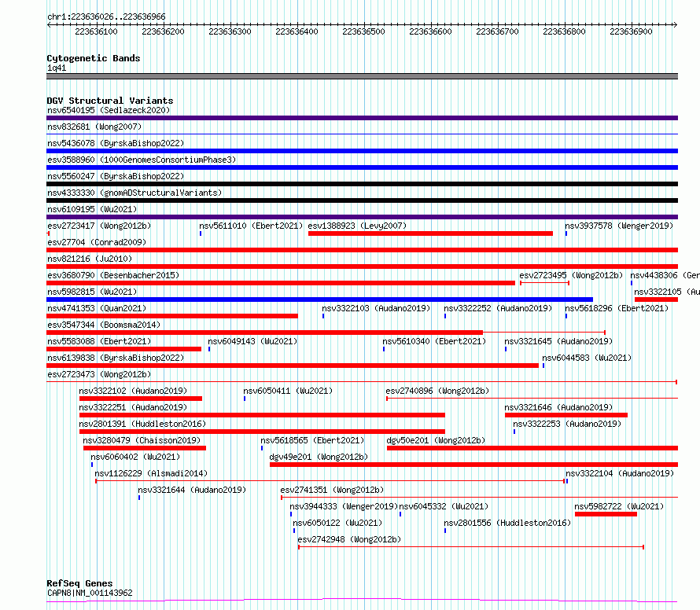Click the blue nsv5982815 (Wu2021) bar
This screenshot has height=610, width=700.
pos(319,299)
